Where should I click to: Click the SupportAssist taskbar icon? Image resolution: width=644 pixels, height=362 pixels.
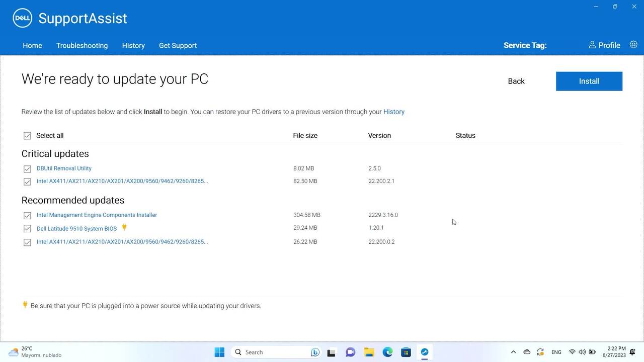click(425, 352)
